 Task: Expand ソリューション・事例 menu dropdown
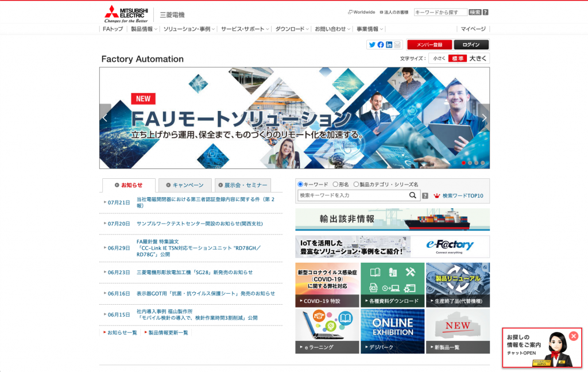coord(189,29)
